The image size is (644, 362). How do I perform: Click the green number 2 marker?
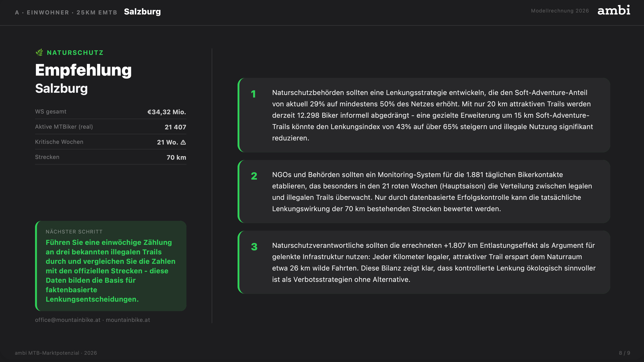point(254,176)
